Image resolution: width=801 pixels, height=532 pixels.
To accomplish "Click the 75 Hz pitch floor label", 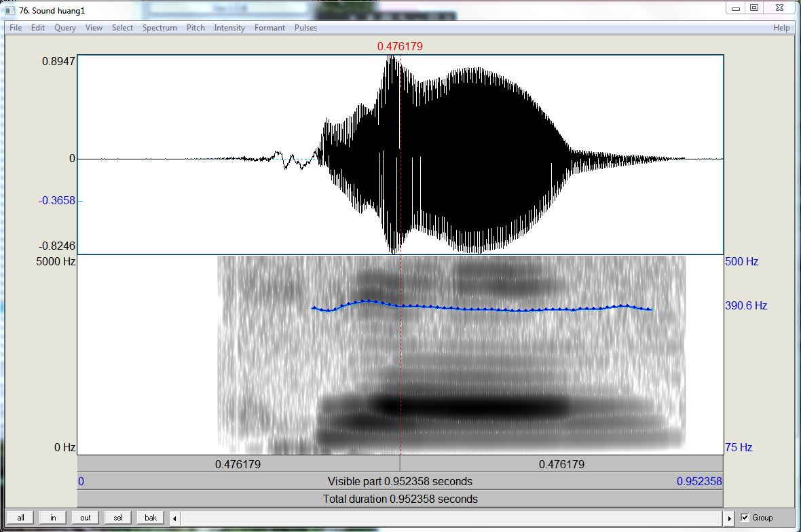I will tap(739, 448).
